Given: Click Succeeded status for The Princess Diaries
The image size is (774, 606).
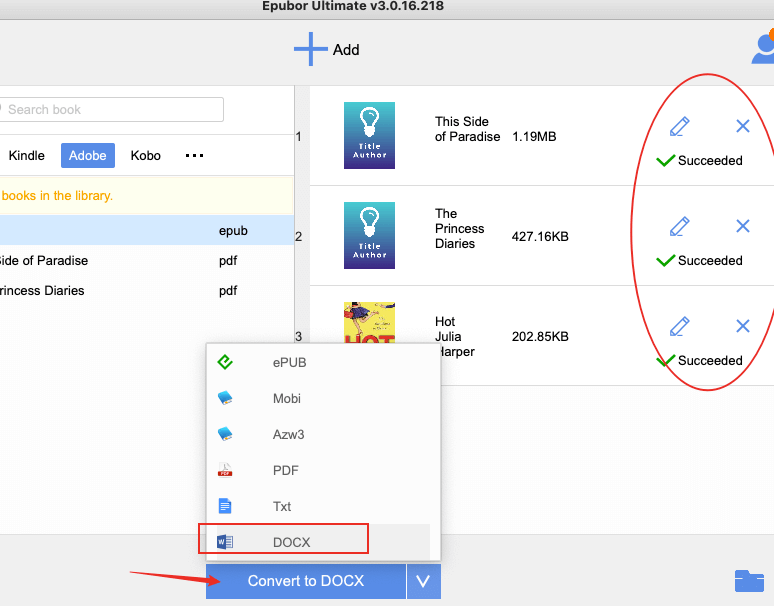Looking at the screenshot, I should tap(699, 261).
